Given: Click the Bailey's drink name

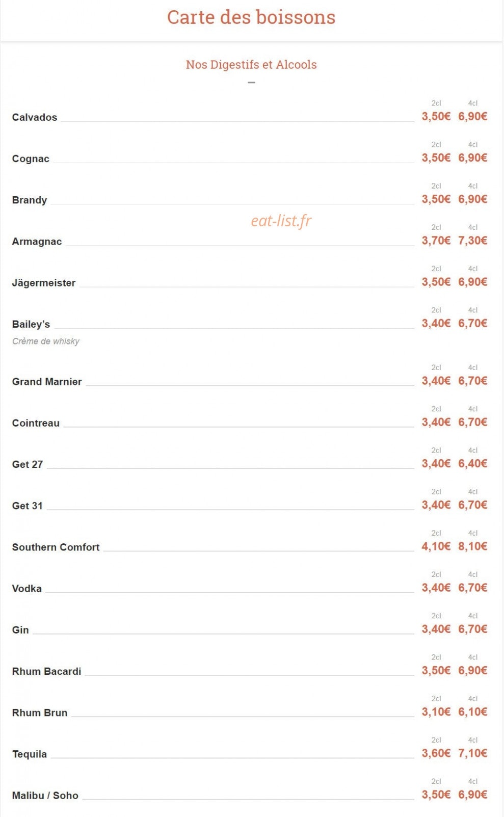Looking at the screenshot, I should tap(31, 324).
